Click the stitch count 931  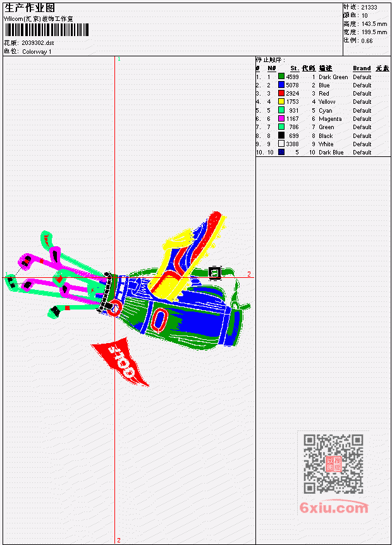click(294, 111)
